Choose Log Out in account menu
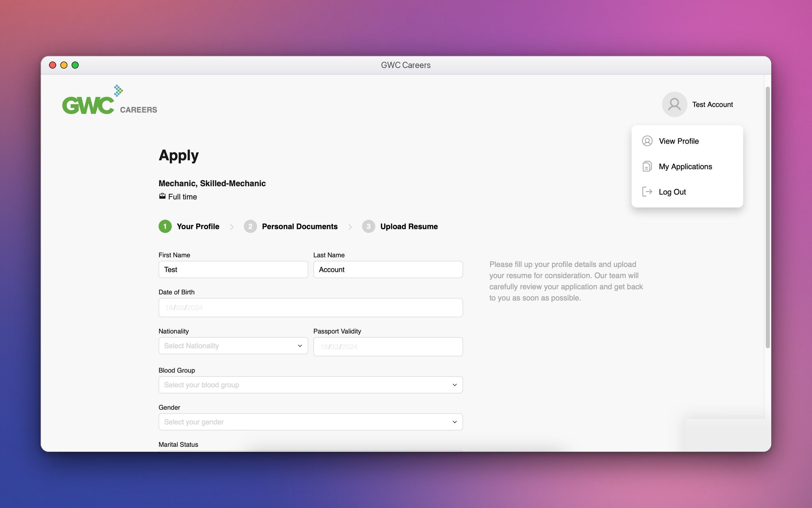This screenshot has width=812, height=508. [x=687, y=192]
